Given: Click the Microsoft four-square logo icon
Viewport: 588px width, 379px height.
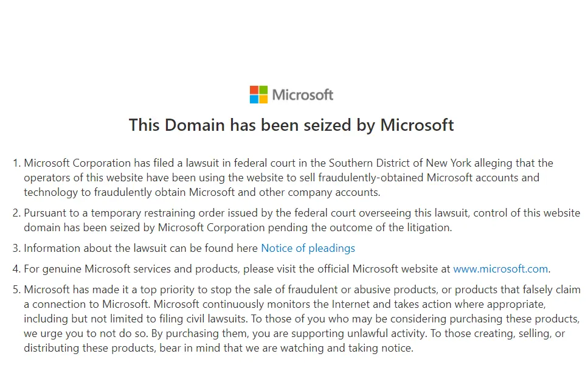Looking at the screenshot, I should point(258,95).
